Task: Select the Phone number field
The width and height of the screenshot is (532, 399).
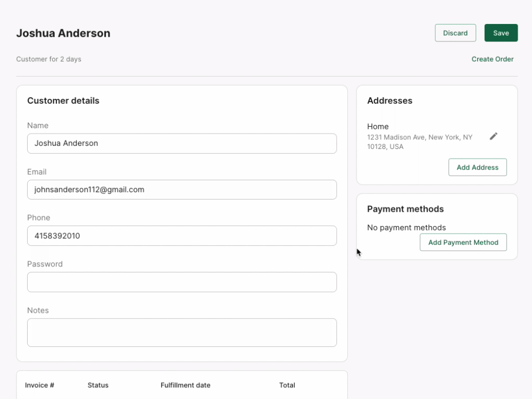Action: [x=181, y=236]
